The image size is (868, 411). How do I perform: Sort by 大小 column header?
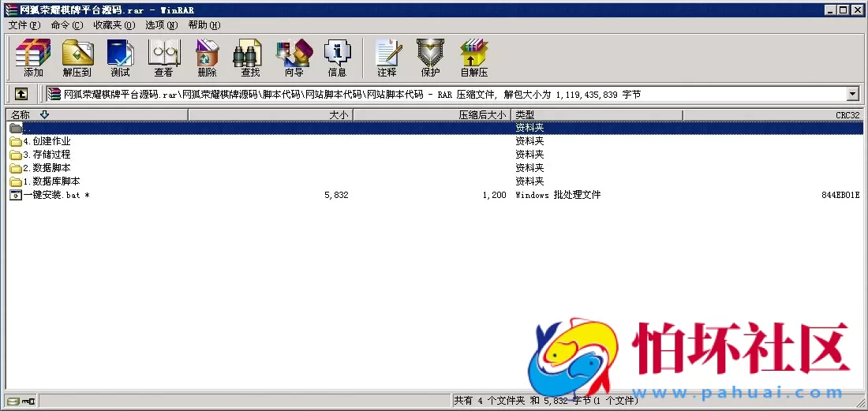tap(271, 115)
